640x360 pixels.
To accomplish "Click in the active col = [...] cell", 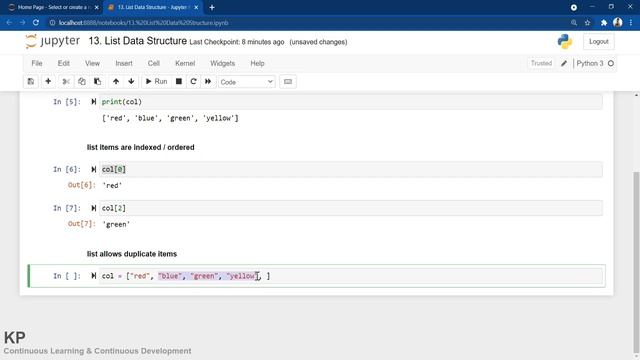I will (351, 276).
